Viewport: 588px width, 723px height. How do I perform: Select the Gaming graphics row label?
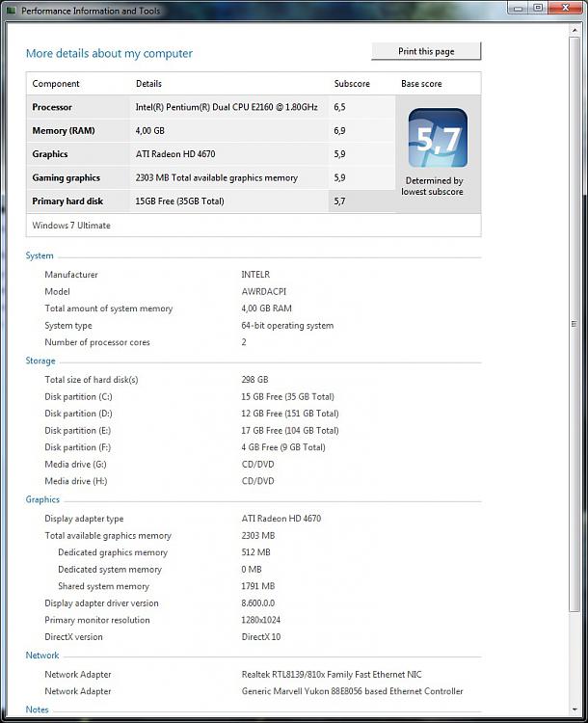point(66,177)
